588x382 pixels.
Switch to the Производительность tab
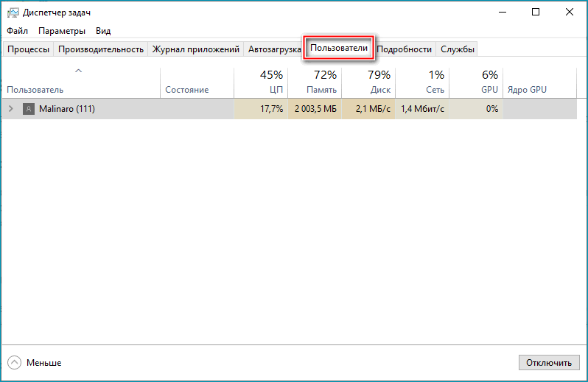click(101, 49)
